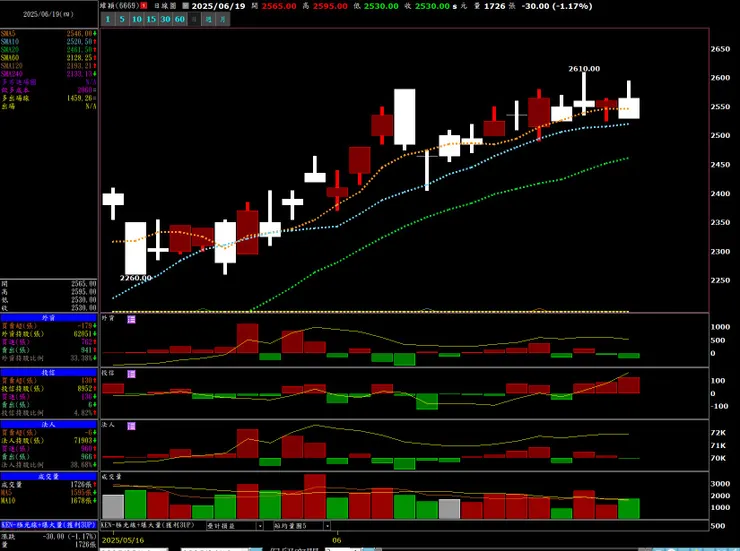The image size is (740, 551).
Task: Switch to 1-minute chart interval
Action: tap(108, 19)
